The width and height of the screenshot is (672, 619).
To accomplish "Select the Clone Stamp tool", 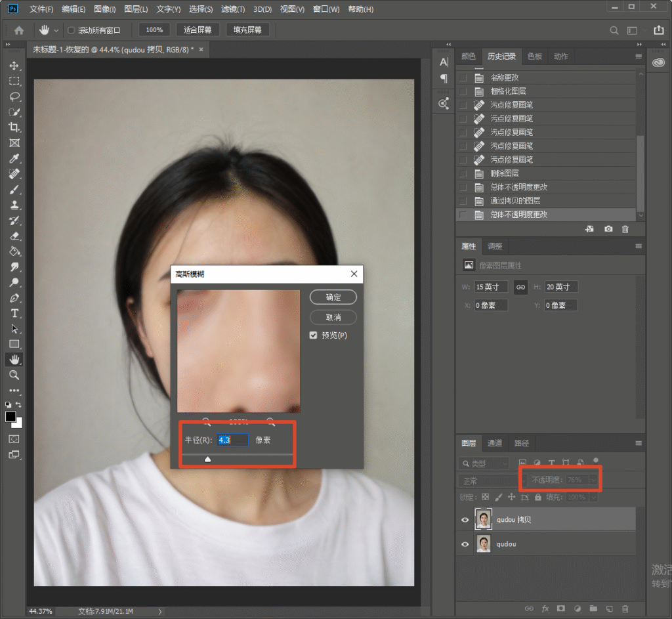I will (14, 205).
